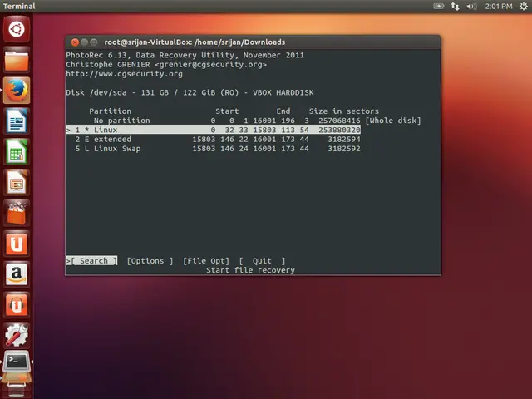
Task: Open LibreOffice Calc launcher icon
Action: (17, 151)
